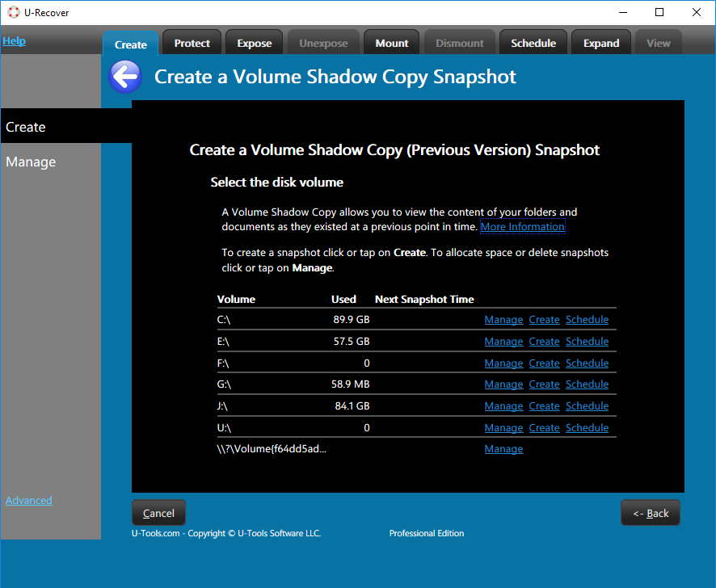This screenshot has height=588, width=716.
Task: Open the Expand tab
Action: (600, 42)
